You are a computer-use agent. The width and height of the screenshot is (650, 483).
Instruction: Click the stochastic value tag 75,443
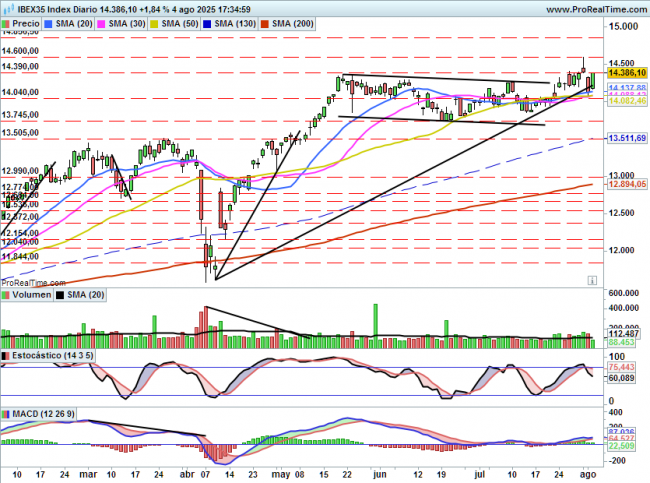[x=621, y=367]
